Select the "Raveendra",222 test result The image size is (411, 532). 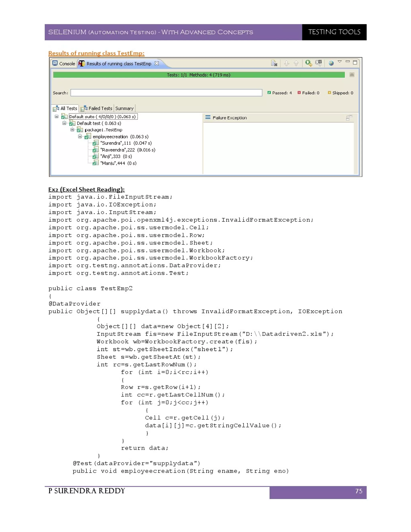(128, 150)
